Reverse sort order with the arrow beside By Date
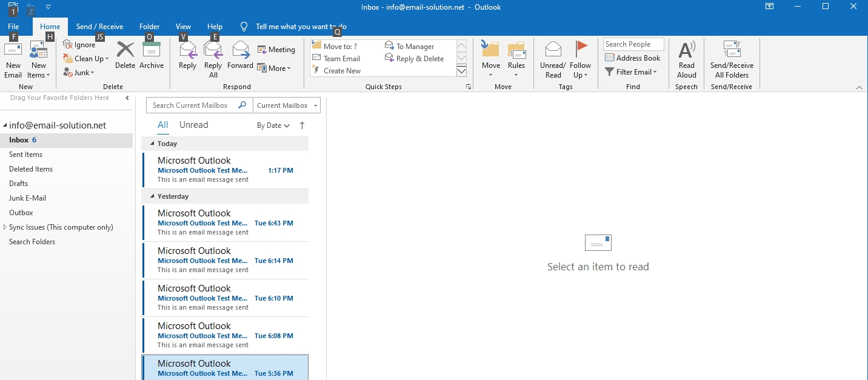Viewport: 868px width, 380px height. (x=302, y=125)
